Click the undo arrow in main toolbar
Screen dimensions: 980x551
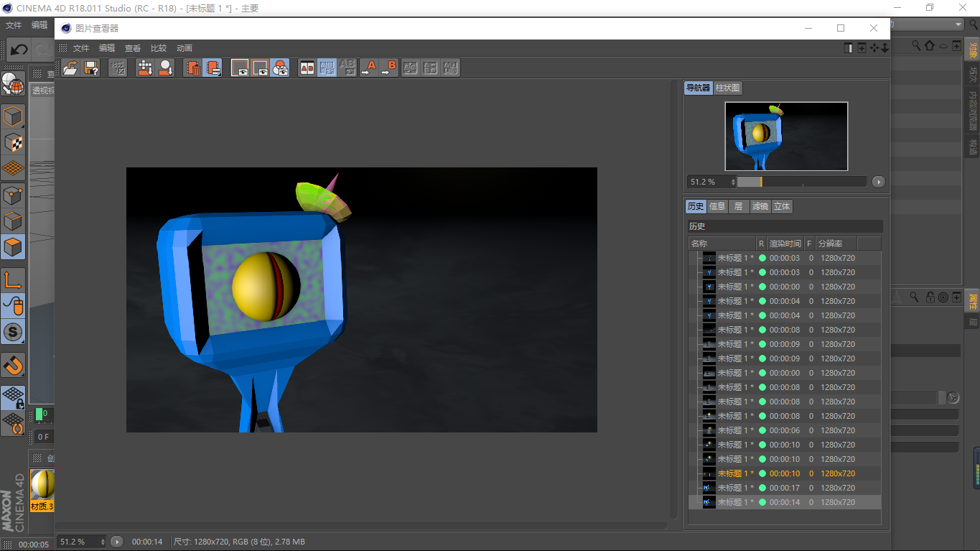pos(19,50)
